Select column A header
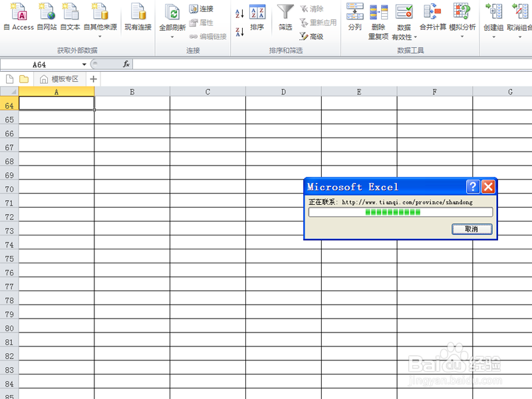The width and height of the screenshot is (532, 399). click(x=57, y=92)
